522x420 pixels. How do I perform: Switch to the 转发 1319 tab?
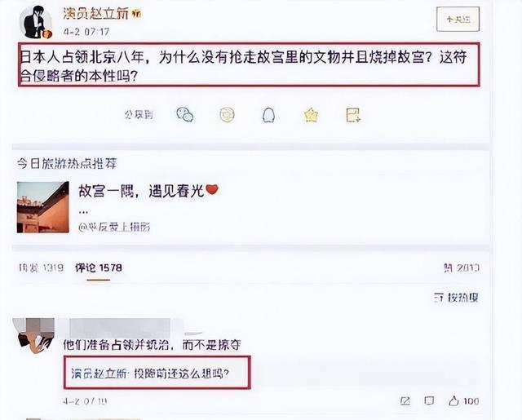41,268
